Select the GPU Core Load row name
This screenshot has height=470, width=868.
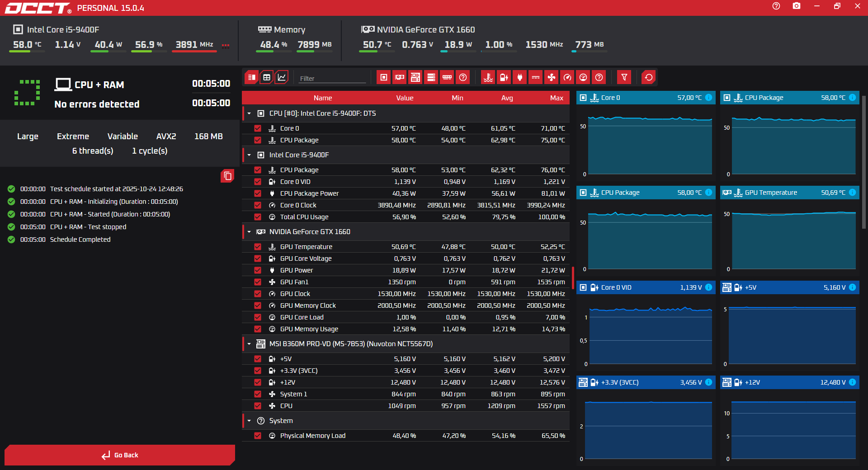coord(302,317)
